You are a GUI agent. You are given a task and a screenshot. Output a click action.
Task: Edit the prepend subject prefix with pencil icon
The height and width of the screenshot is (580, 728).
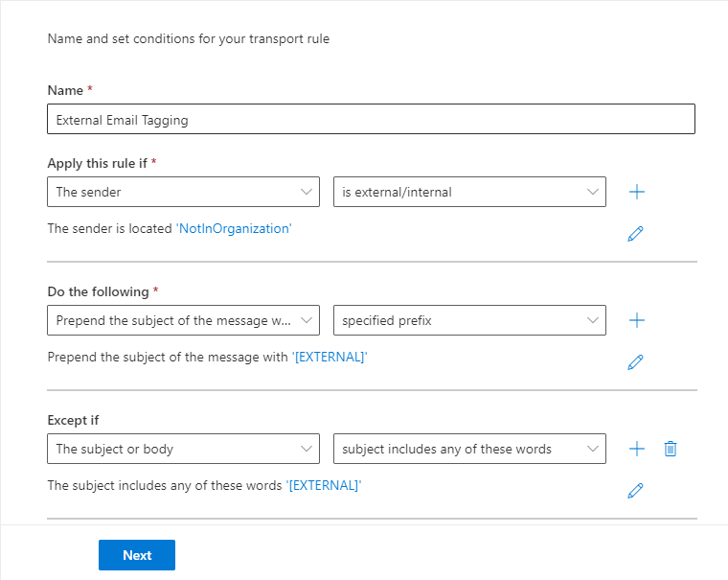[635, 361]
